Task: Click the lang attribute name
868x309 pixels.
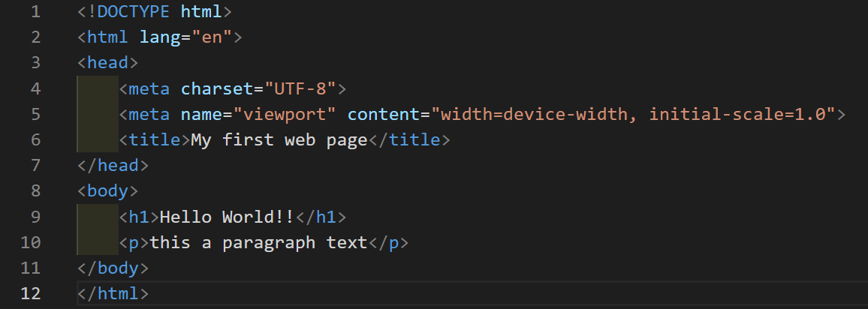Action: pos(160,37)
